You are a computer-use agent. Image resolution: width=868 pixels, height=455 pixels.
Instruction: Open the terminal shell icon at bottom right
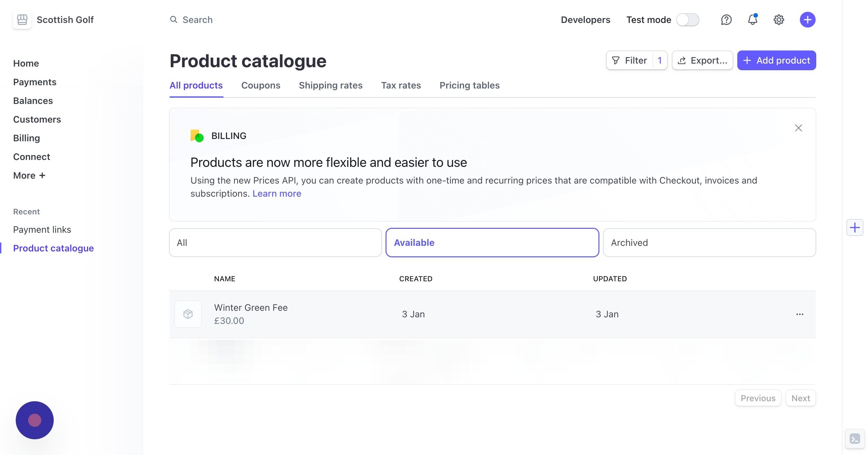pyautogui.click(x=855, y=439)
